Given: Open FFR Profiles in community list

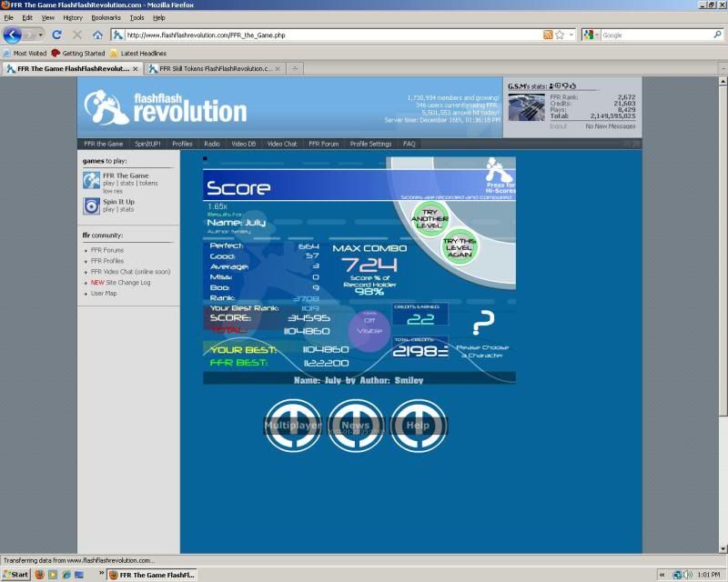Looking at the screenshot, I should tap(107, 261).
